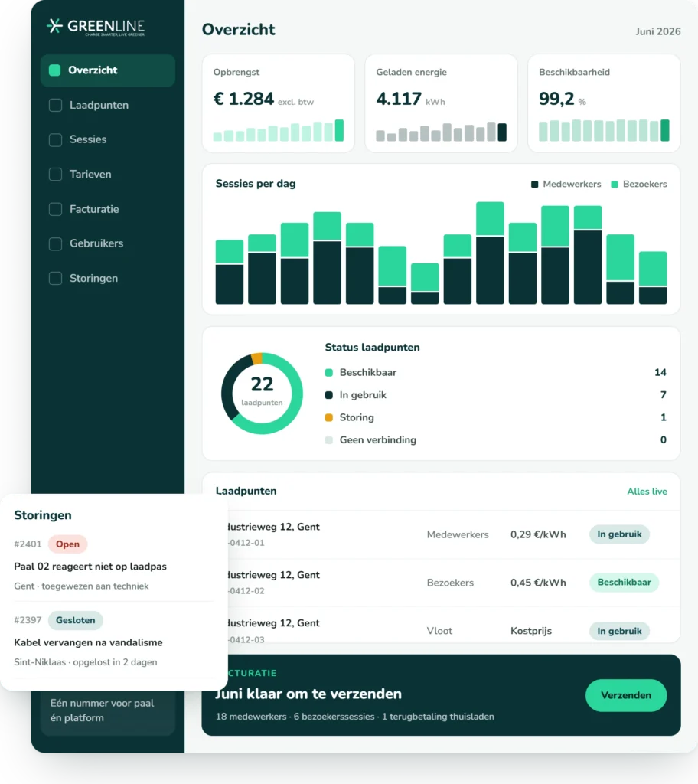
Task: Open the Beschikbaarheid 99,2 % card
Action: tap(604, 103)
